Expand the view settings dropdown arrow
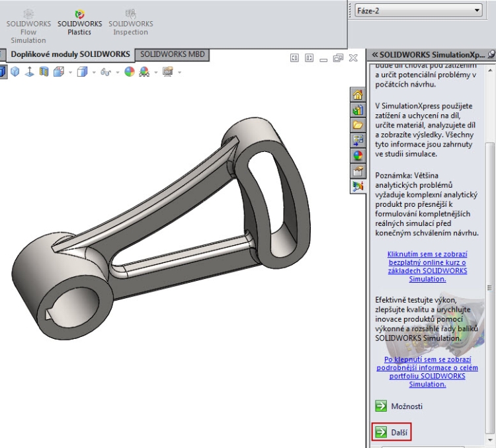This screenshot has width=496, height=448. click(x=180, y=73)
